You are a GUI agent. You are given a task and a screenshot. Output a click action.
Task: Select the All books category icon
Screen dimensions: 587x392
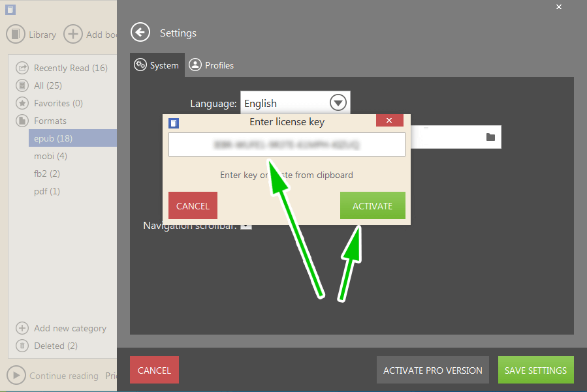point(22,85)
